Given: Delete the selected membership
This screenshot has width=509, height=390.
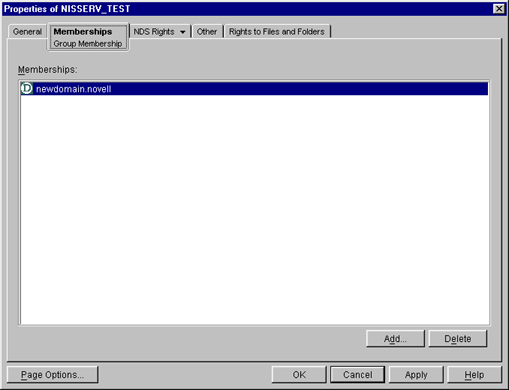Looking at the screenshot, I should pyautogui.click(x=458, y=339).
